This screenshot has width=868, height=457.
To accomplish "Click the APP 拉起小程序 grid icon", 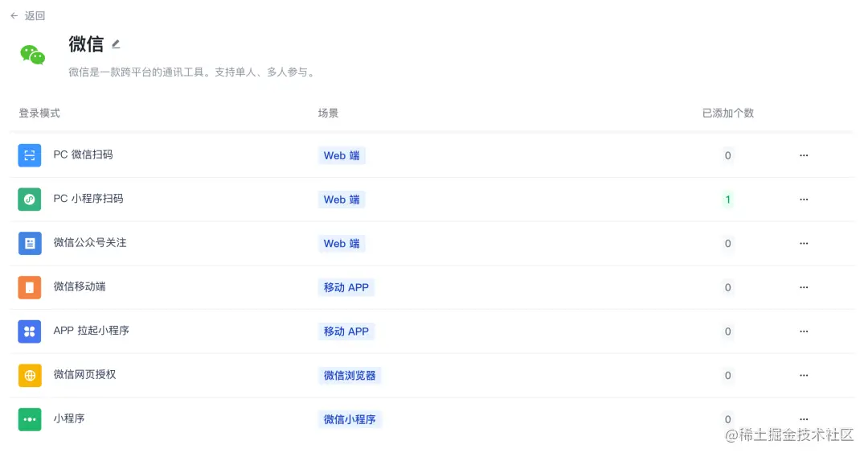I will coord(30,331).
